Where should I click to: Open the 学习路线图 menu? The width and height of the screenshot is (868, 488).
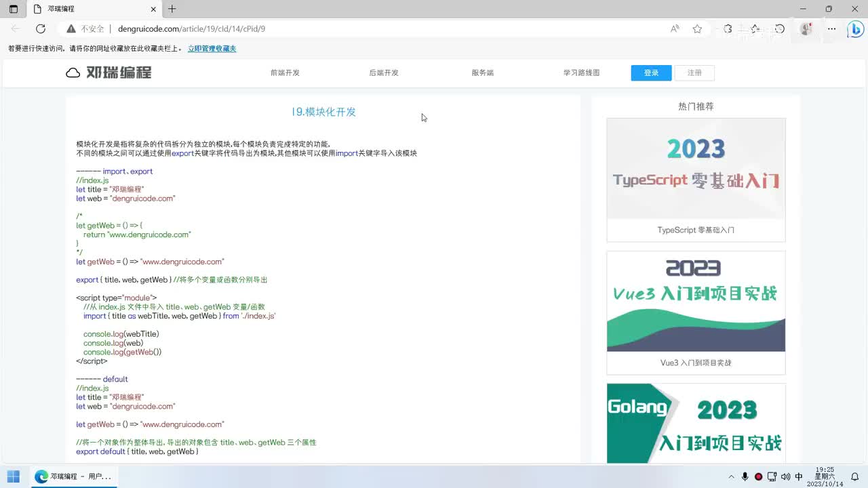coord(581,73)
